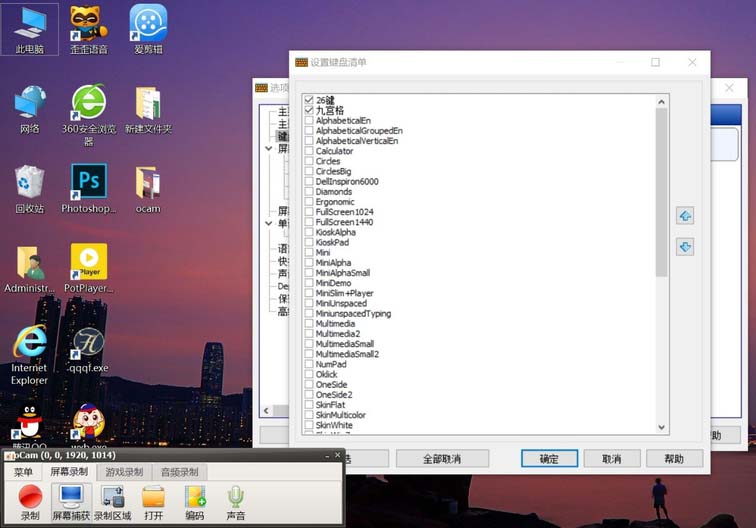Viewport: 756px width, 528px height.
Task: Click the keyboard list vertical scrollbar thumb
Action: coord(662,192)
